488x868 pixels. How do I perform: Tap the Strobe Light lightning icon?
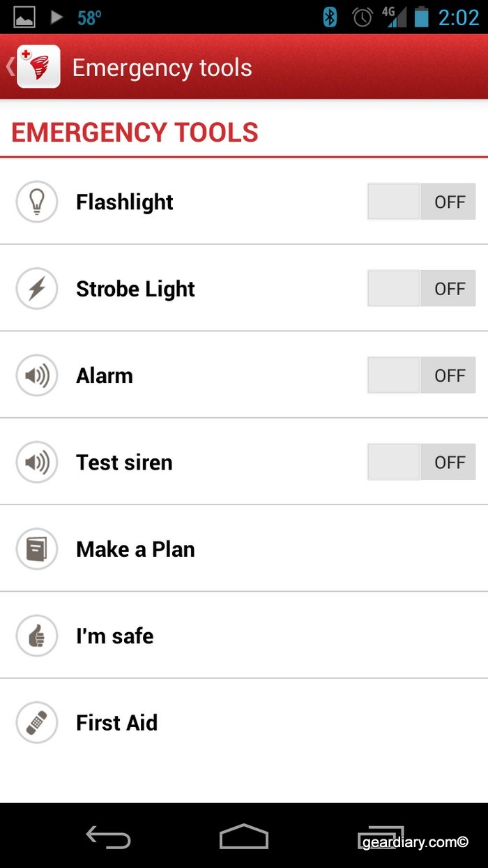(36, 288)
